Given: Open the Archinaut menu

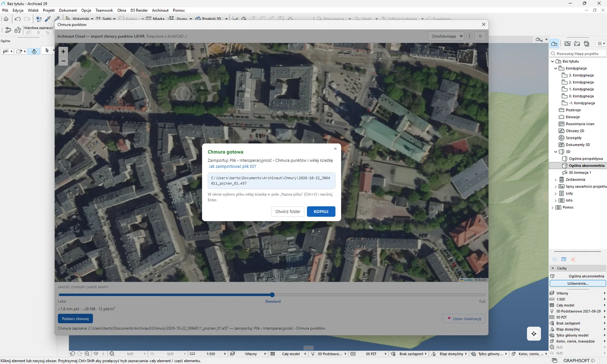Looking at the screenshot, I should pyautogui.click(x=160, y=10).
